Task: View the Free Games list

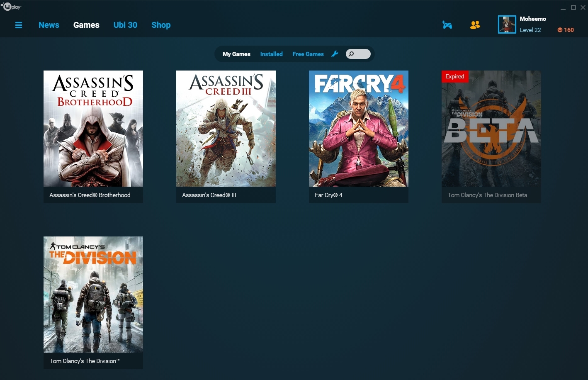Action: point(308,54)
